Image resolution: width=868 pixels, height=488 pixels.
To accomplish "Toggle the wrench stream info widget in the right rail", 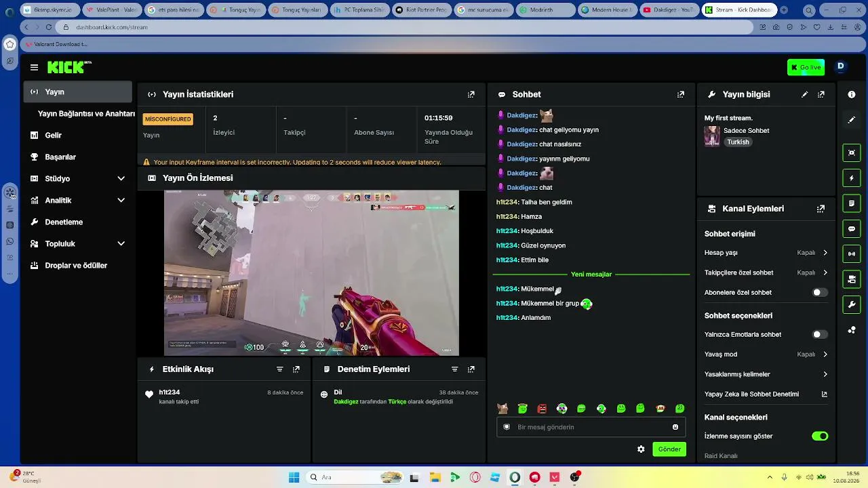I will tap(852, 304).
